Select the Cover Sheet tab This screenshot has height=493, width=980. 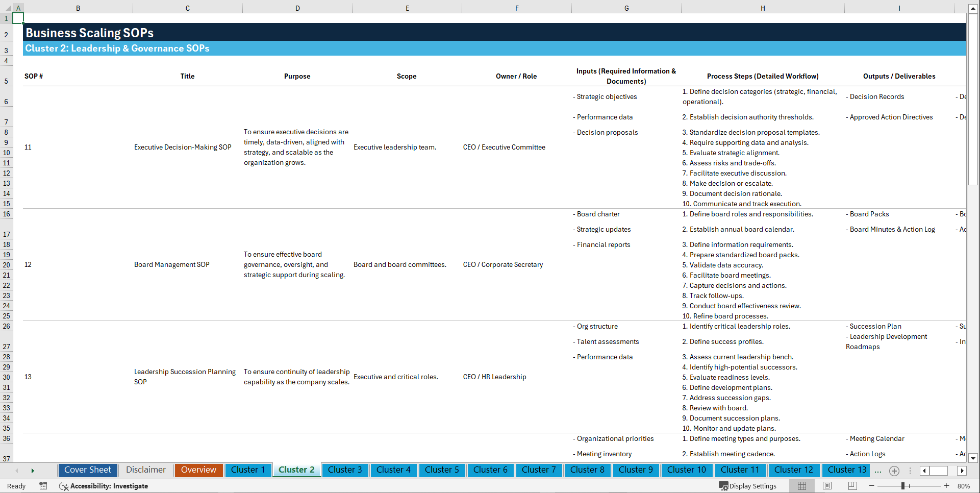point(87,470)
